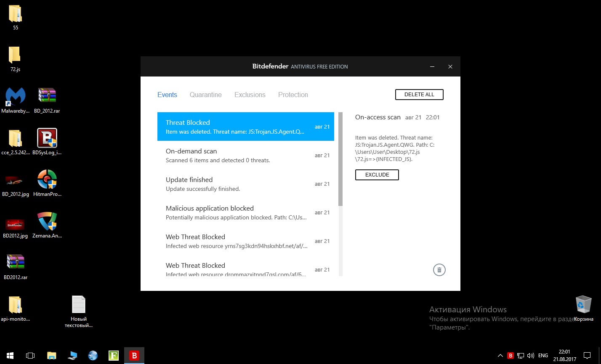Open the Protection tab
Image resolution: width=601 pixels, height=364 pixels.
pyautogui.click(x=293, y=95)
